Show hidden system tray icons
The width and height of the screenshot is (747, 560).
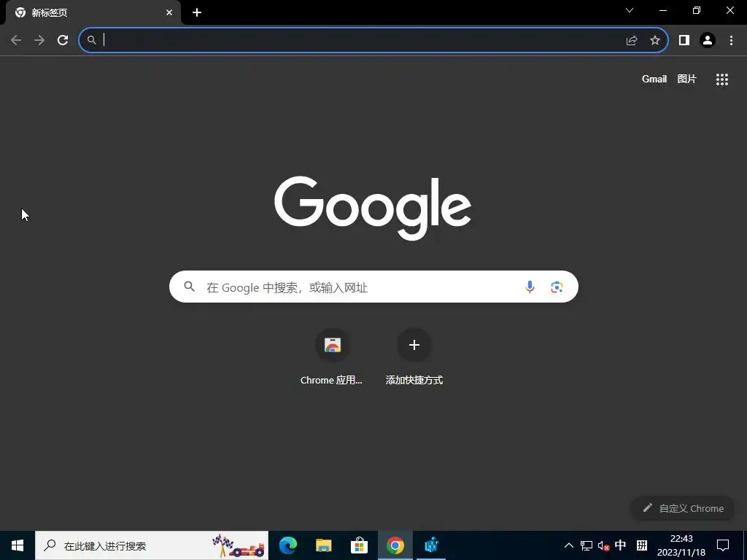[x=569, y=545]
